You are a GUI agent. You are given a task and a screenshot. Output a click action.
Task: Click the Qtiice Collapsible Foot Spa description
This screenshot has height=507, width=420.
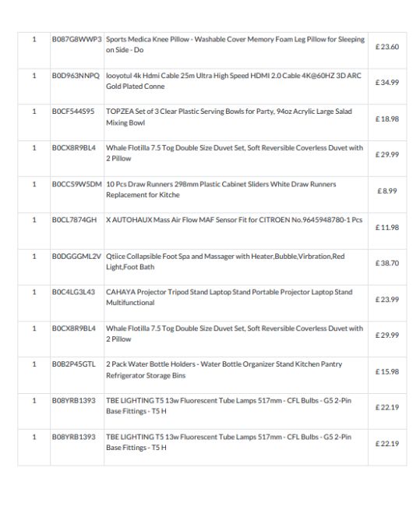pos(225,261)
